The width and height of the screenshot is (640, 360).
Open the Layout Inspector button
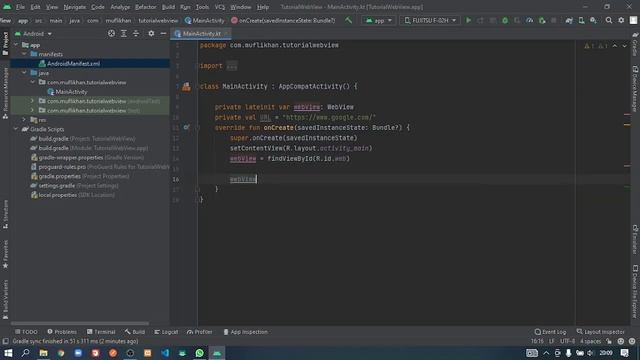[600, 332]
